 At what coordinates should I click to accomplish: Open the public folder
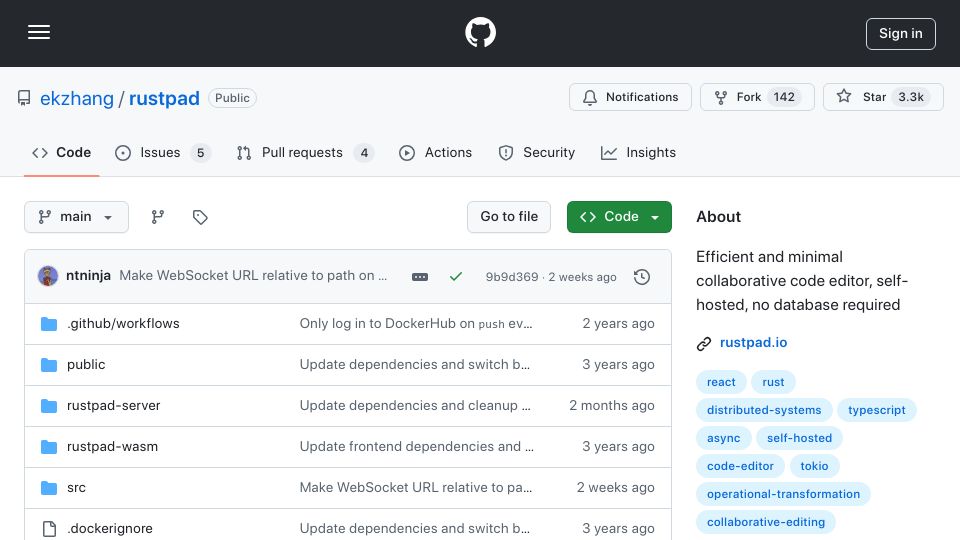tap(86, 364)
